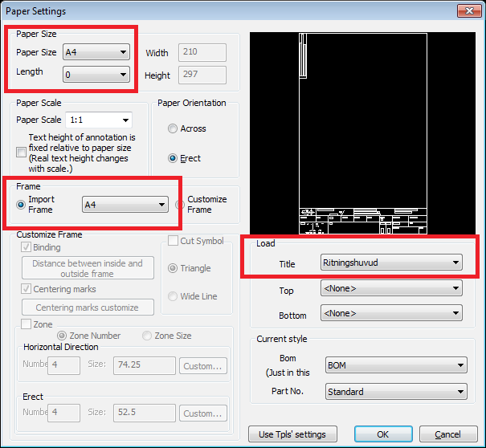Open the Title dropdown showing Ritningshuvud
486x448 pixels.
click(x=391, y=263)
